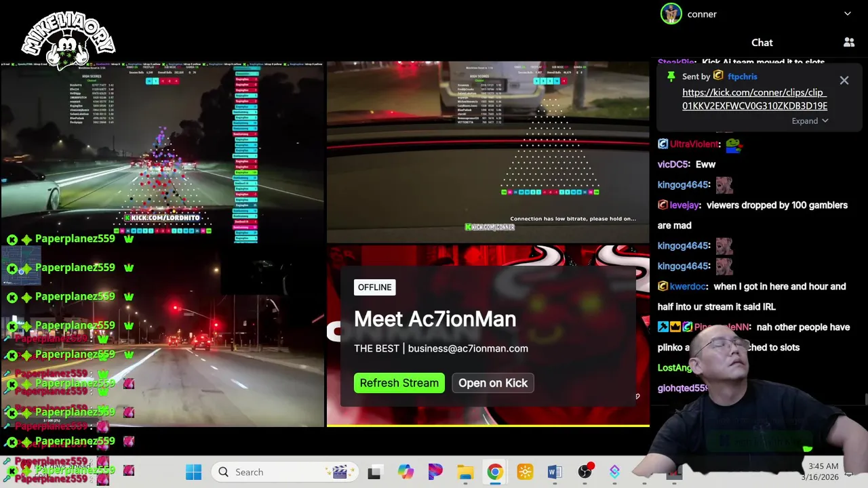The image size is (868, 488).
Task: Click the badge icon before kwerdoc
Action: (663, 286)
